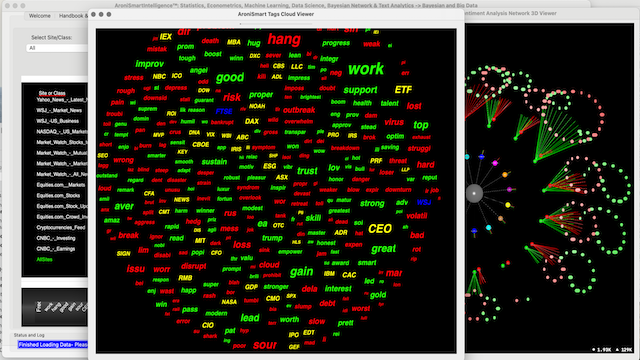Select the orange node in the network viewer
640x360 pixels.
505,175
